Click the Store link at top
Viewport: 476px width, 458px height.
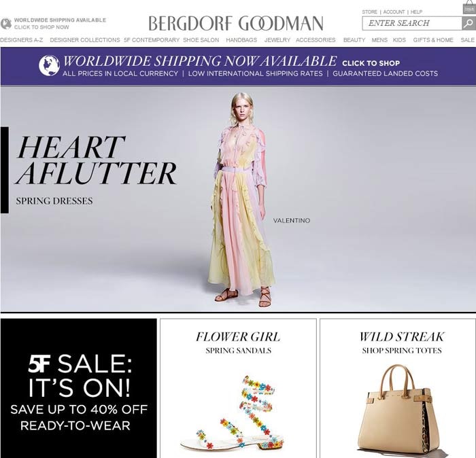[x=369, y=12]
